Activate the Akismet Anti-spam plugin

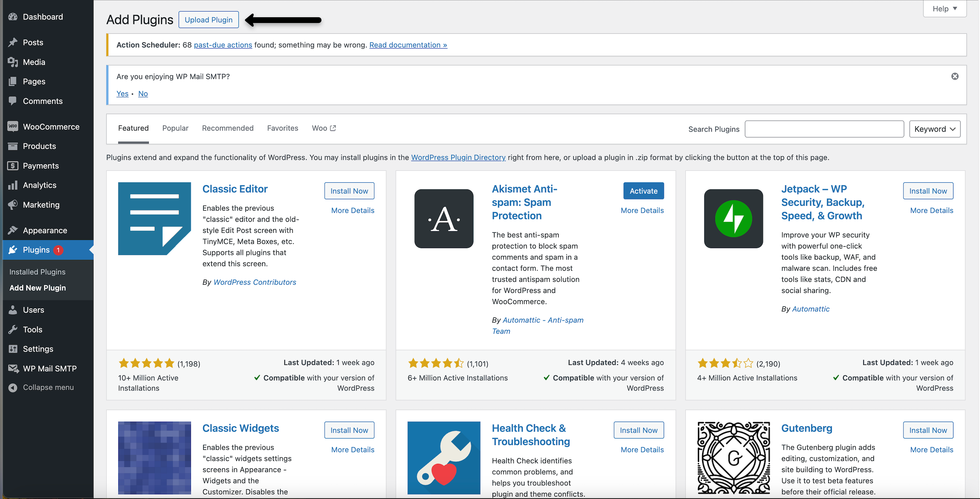[x=643, y=191]
